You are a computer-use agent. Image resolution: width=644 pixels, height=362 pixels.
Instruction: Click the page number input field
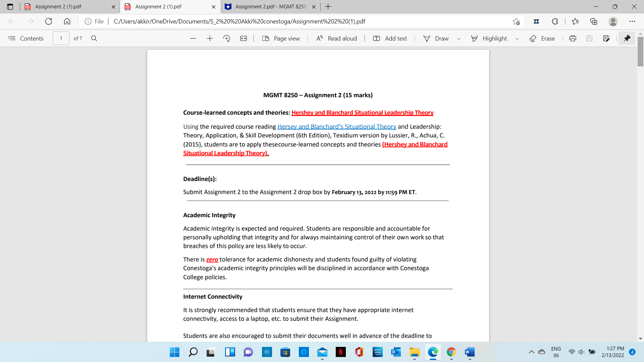[61, 39]
